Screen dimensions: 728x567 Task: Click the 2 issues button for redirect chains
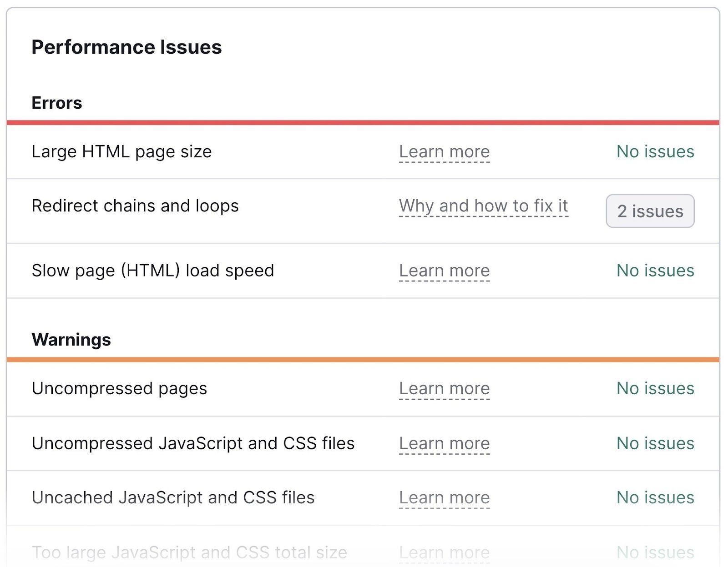(650, 211)
